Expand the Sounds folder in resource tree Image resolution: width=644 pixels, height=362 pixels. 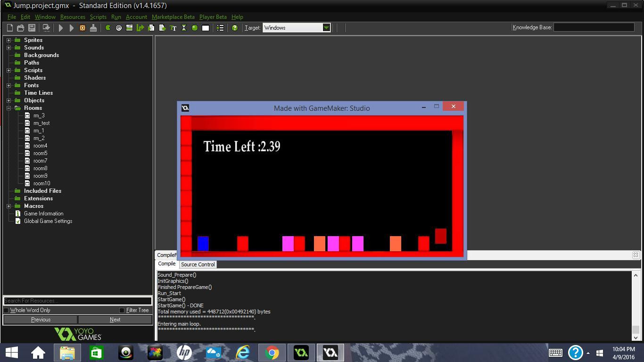[8, 48]
